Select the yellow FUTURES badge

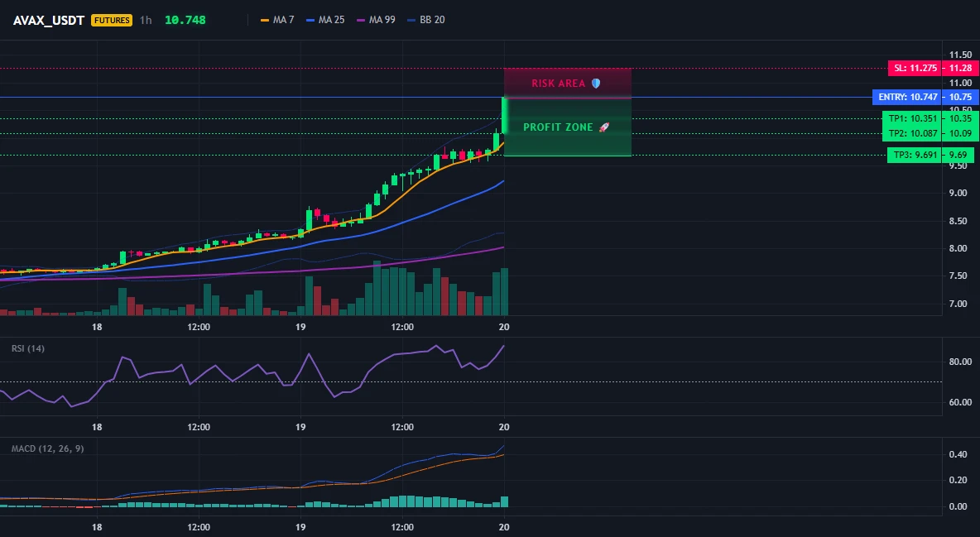point(112,20)
